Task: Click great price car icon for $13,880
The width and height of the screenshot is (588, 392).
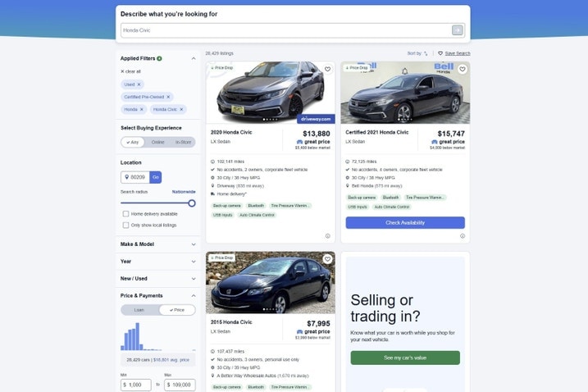Action: (299, 142)
